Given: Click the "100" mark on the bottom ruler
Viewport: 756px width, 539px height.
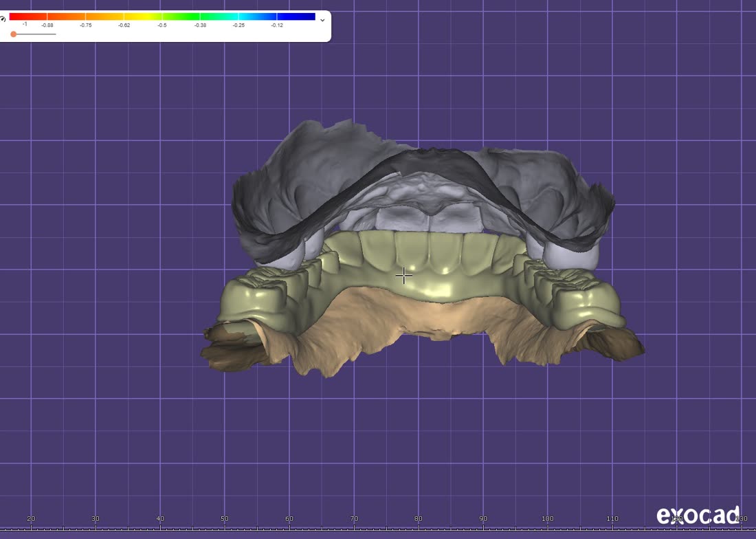Looking at the screenshot, I should 547,519.
